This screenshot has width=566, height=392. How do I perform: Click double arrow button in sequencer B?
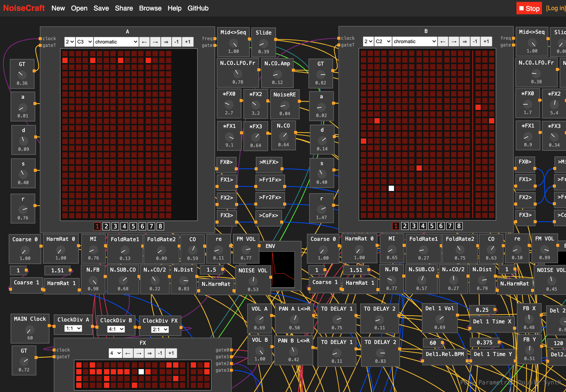(x=465, y=42)
